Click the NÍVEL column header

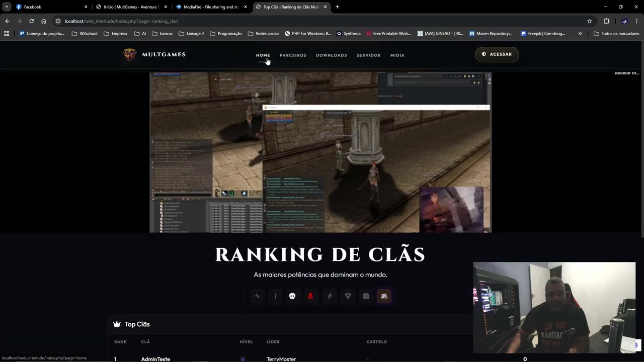pyautogui.click(x=246, y=342)
